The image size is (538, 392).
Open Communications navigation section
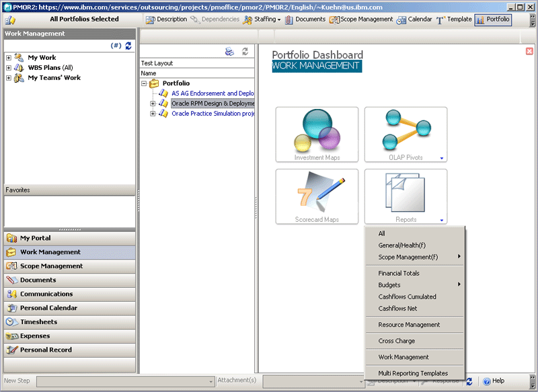coord(70,295)
